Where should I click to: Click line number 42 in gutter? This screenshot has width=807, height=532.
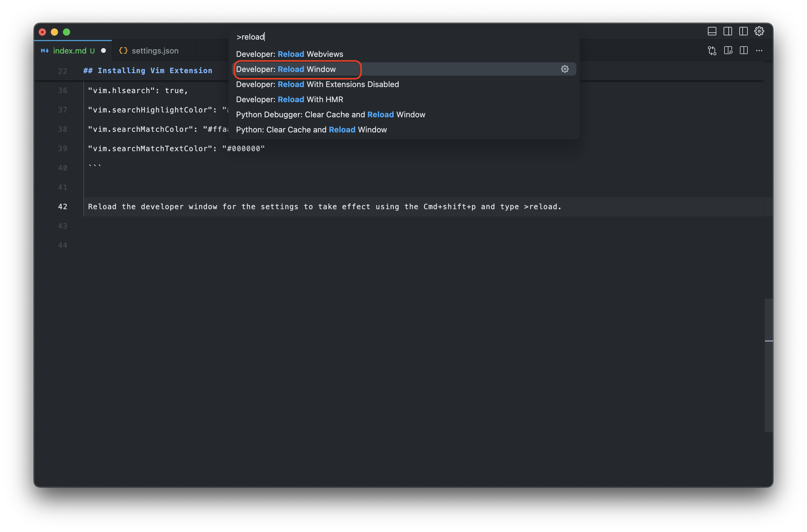(63, 207)
